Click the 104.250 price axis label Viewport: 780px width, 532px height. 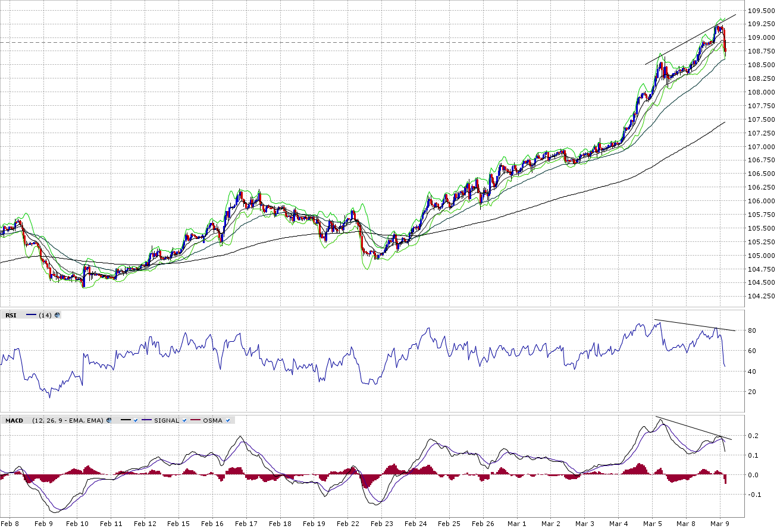762,297
